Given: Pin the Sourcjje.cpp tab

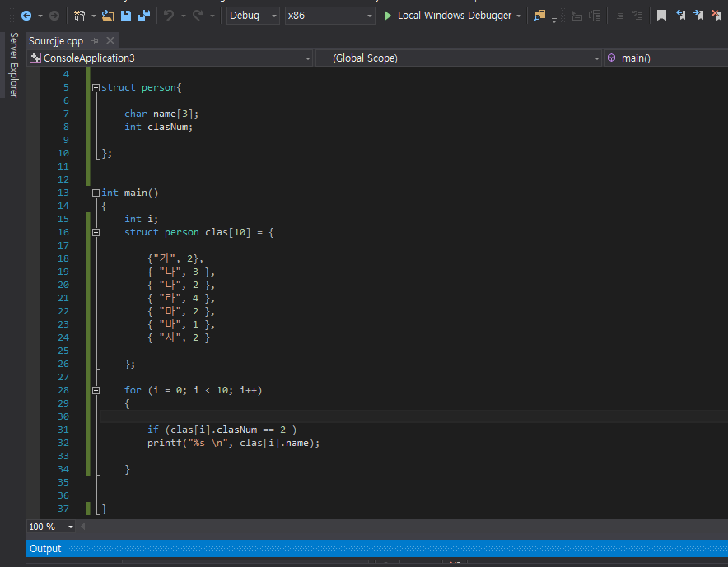Looking at the screenshot, I should (95, 40).
